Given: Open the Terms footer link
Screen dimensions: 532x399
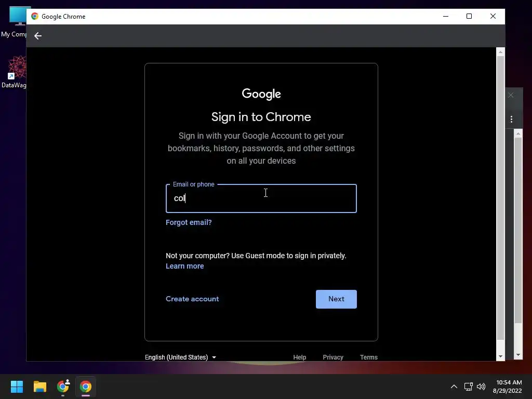Looking at the screenshot, I should pyautogui.click(x=368, y=357).
